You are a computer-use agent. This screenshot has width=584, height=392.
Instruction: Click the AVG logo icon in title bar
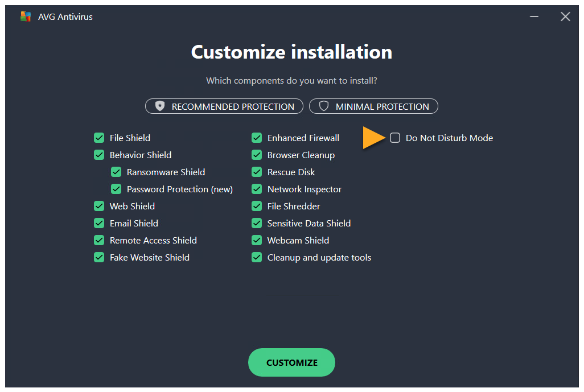[25, 16]
